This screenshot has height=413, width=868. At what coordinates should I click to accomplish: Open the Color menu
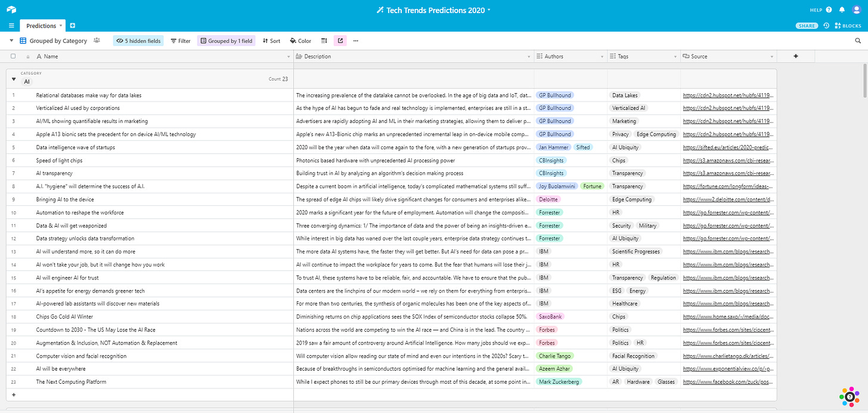click(x=300, y=41)
